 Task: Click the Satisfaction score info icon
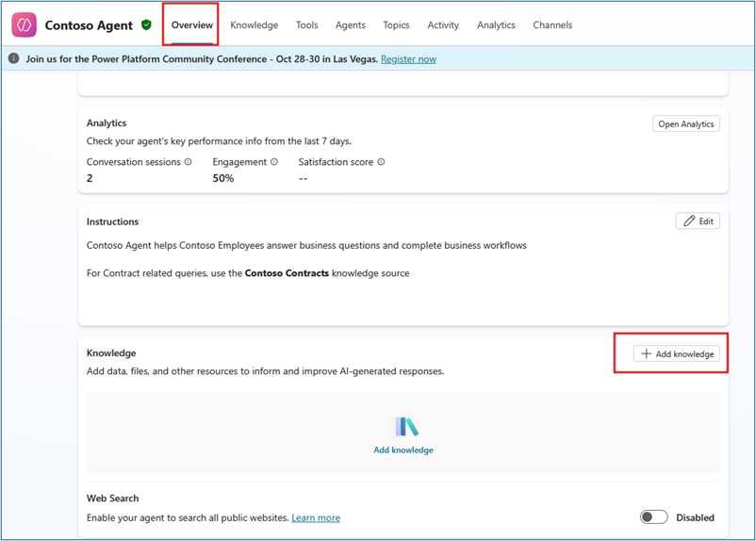point(381,162)
